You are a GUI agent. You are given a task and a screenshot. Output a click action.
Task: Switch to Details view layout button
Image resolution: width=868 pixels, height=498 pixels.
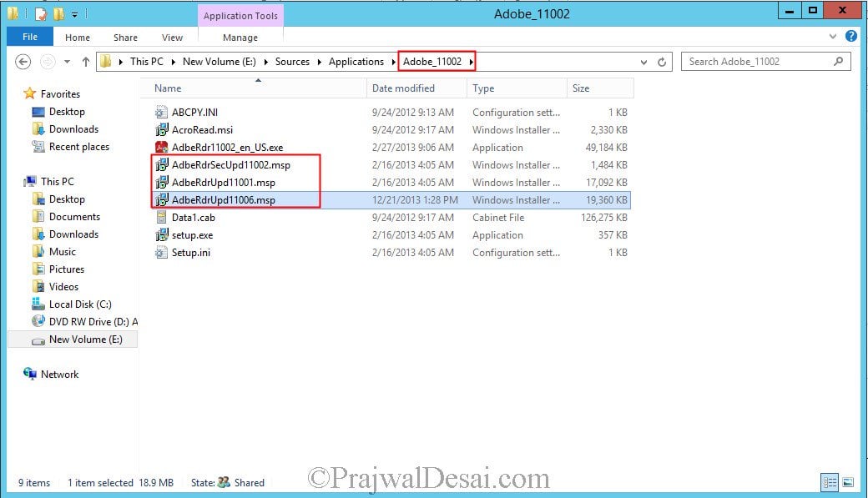[830, 482]
